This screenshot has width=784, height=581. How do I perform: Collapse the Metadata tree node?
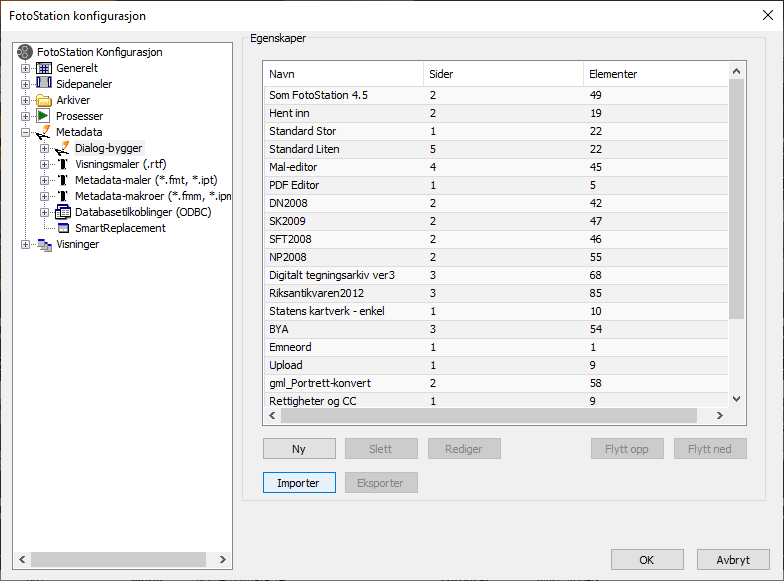(26, 132)
